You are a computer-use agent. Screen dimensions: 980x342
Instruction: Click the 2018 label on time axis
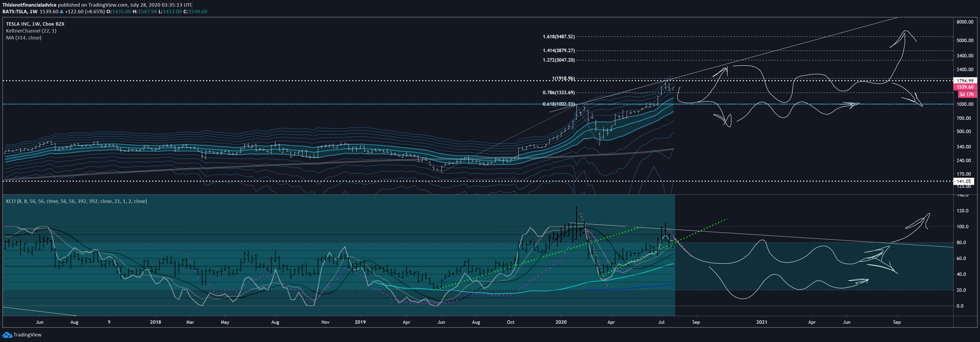pos(155,322)
